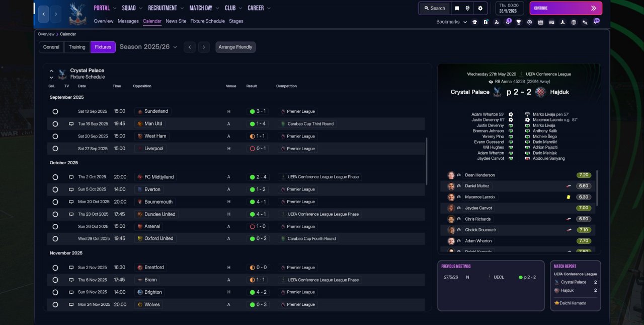Open the tactics board bookmark icon
The width and height of the screenshot is (644, 325).
pyautogui.click(x=486, y=22)
